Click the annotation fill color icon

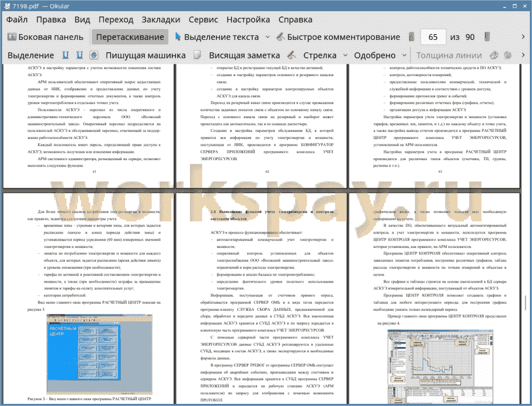coord(508,55)
